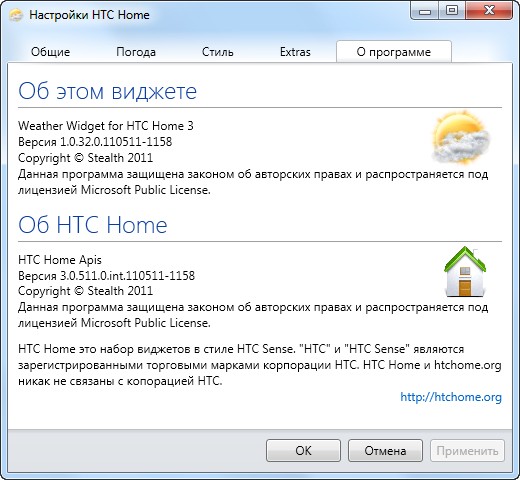Click the paragraph starting HTC Home это набор

point(260,365)
